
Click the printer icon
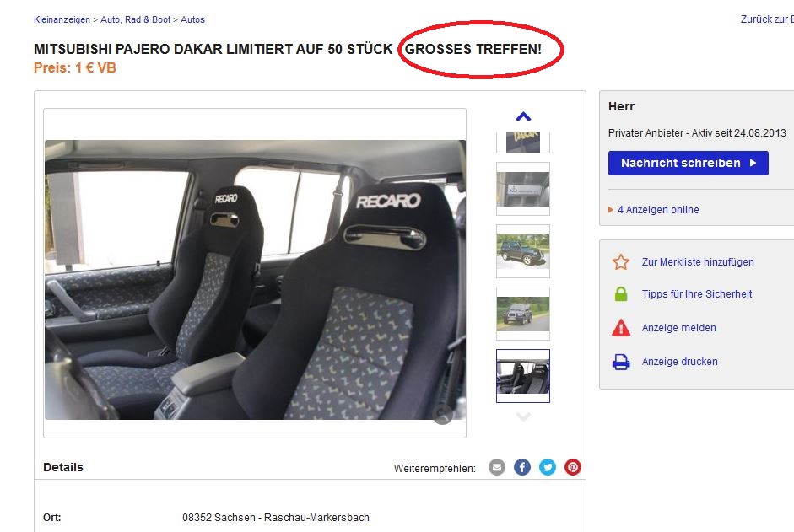tap(621, 362)
